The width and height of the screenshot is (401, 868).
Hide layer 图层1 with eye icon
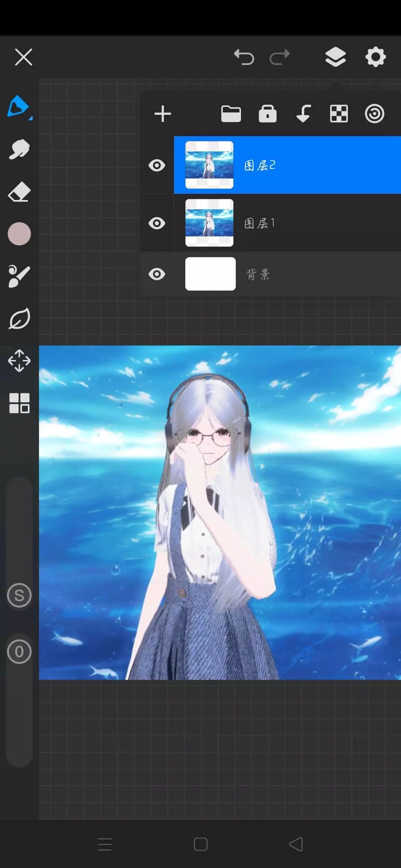(157, 223)
